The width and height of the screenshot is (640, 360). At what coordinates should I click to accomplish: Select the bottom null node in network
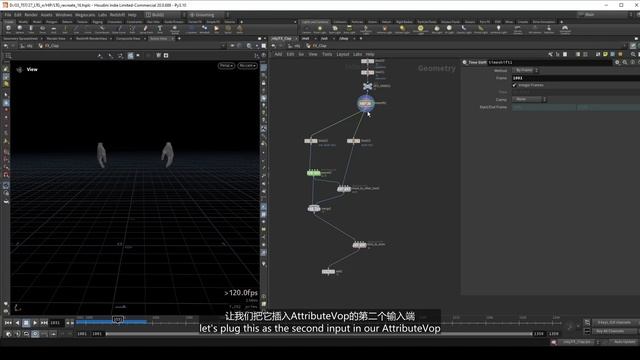tap(328, 271)
